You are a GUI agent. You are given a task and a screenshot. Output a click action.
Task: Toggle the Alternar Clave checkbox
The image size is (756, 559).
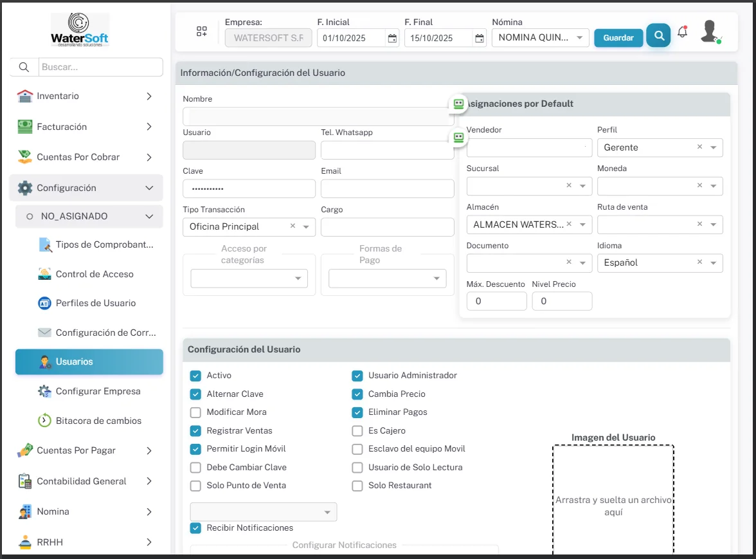click(195, 394)
